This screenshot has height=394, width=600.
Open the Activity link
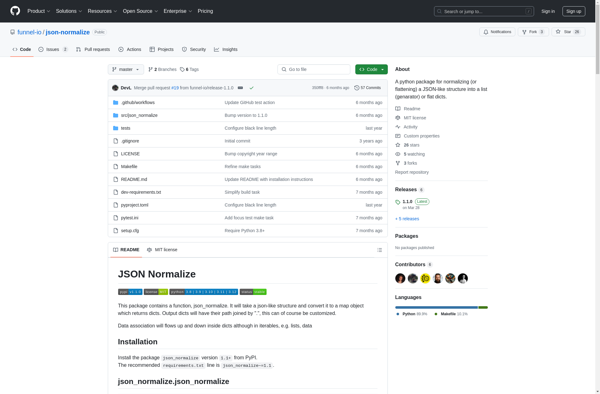[x=406, y=127]
